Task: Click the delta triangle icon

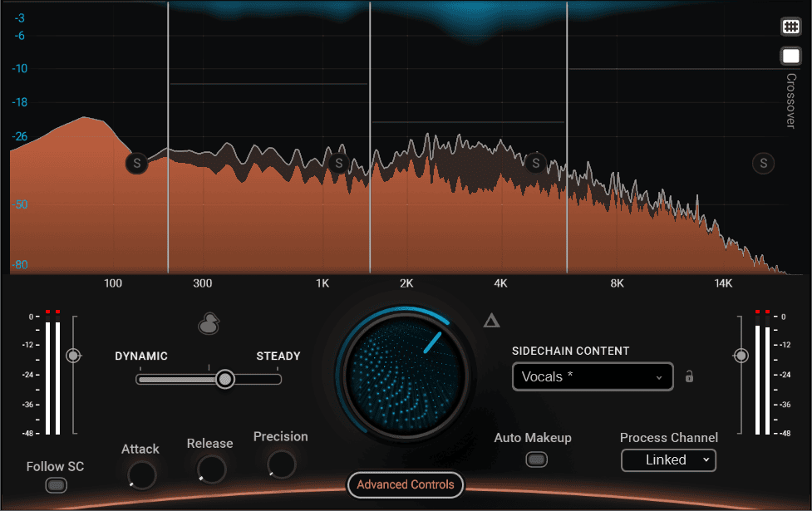Action: point(491,321)
